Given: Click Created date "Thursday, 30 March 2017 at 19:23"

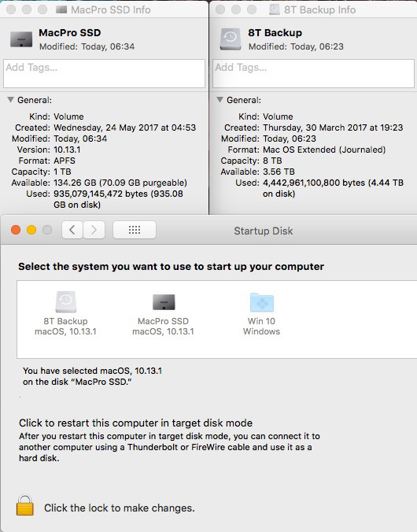Looking at the screenshot, I should 333,127.
